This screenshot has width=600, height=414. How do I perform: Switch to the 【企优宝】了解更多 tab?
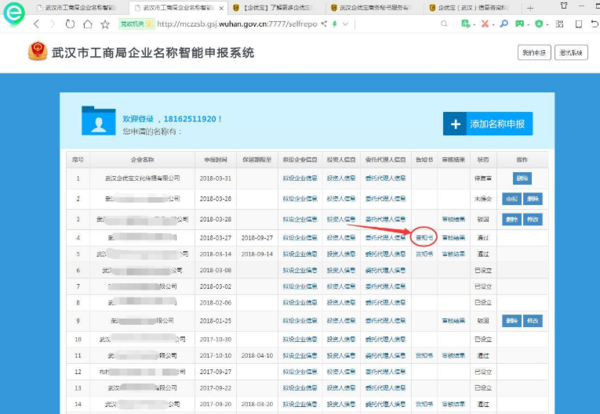274,8
